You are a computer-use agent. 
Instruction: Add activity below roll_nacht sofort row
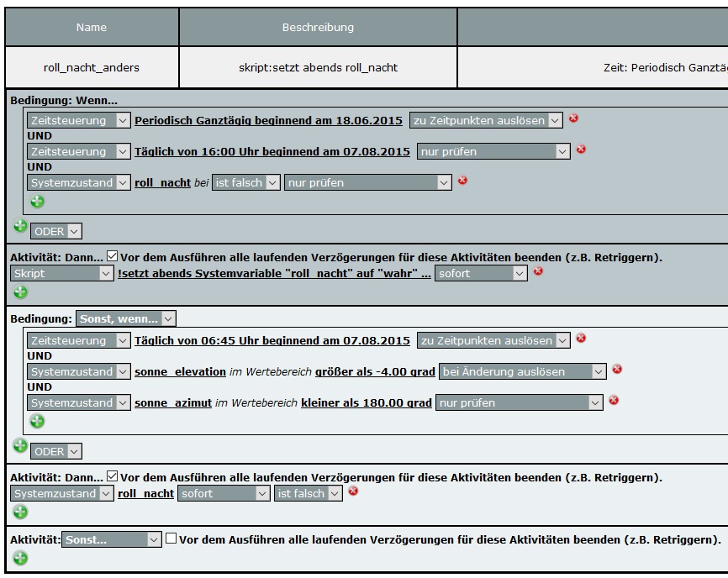click(20, 512)
